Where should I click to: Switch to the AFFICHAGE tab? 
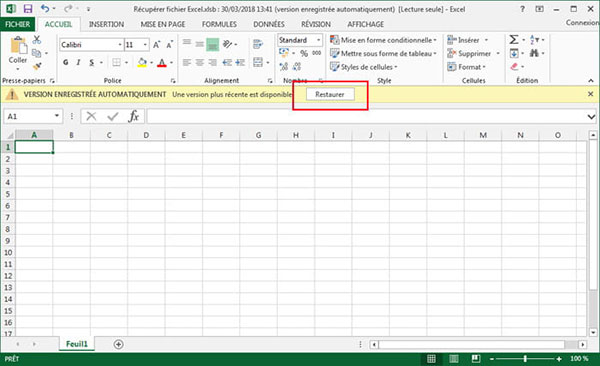point(365,24)
